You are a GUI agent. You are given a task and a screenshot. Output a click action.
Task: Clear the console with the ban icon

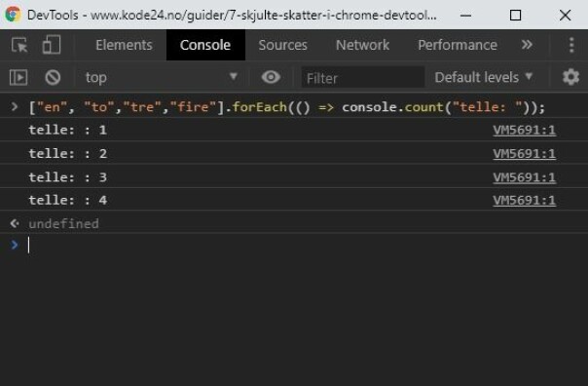53,77
